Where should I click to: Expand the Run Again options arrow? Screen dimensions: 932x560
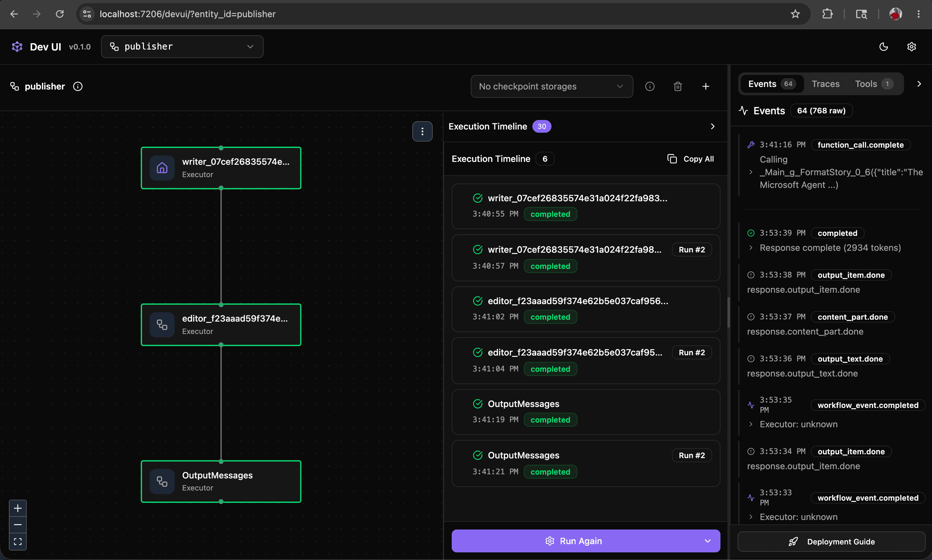point(707,541)
